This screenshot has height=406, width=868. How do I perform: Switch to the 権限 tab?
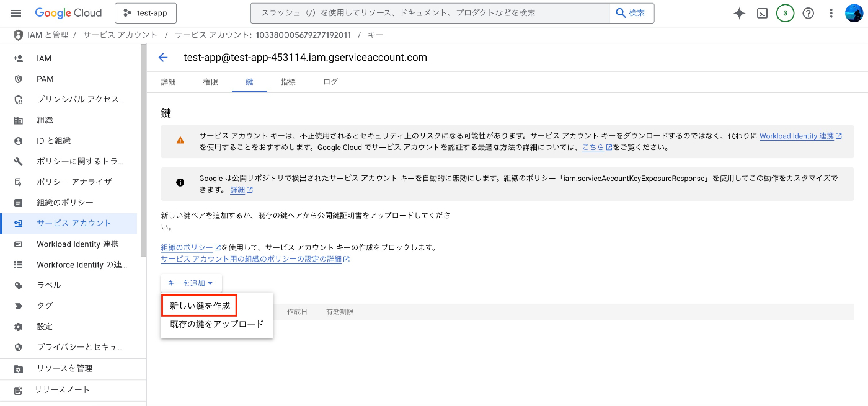(x=211, y=82)
